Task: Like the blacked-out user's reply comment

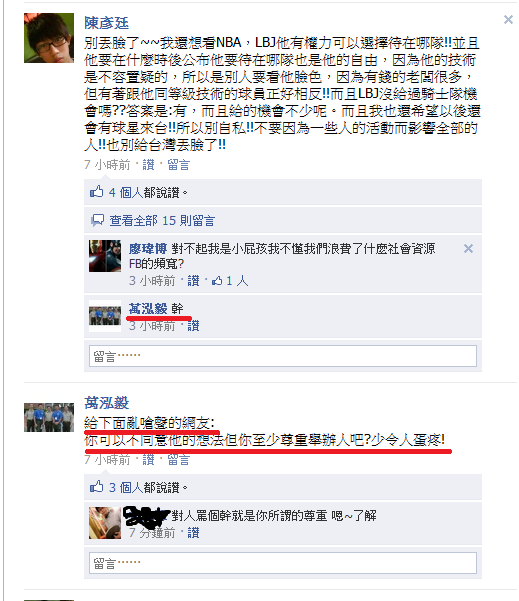Action: [x=193, y=533]
